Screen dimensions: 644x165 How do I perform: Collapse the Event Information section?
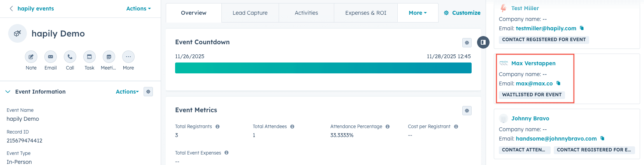pyautogui.click(x=8, y=92)
